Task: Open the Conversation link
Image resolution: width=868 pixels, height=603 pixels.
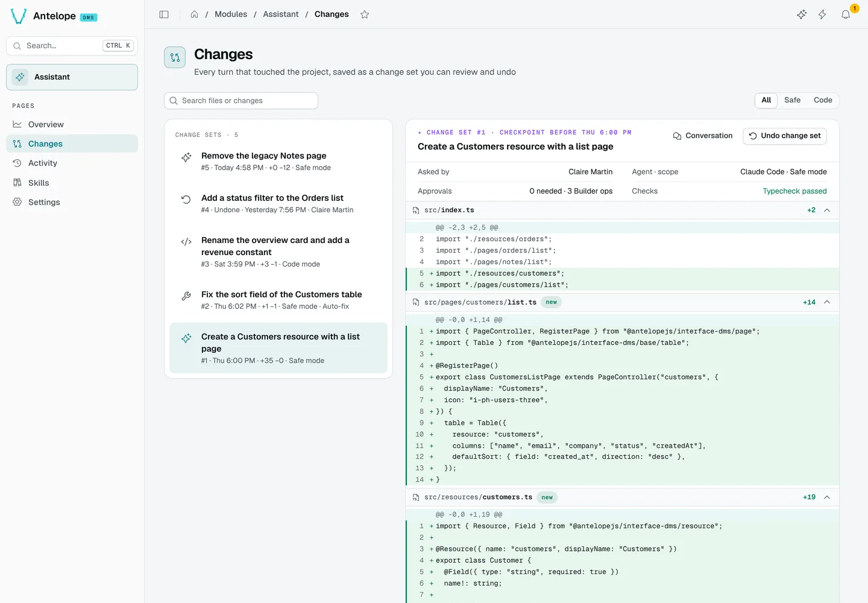Action: coord(703,136)
